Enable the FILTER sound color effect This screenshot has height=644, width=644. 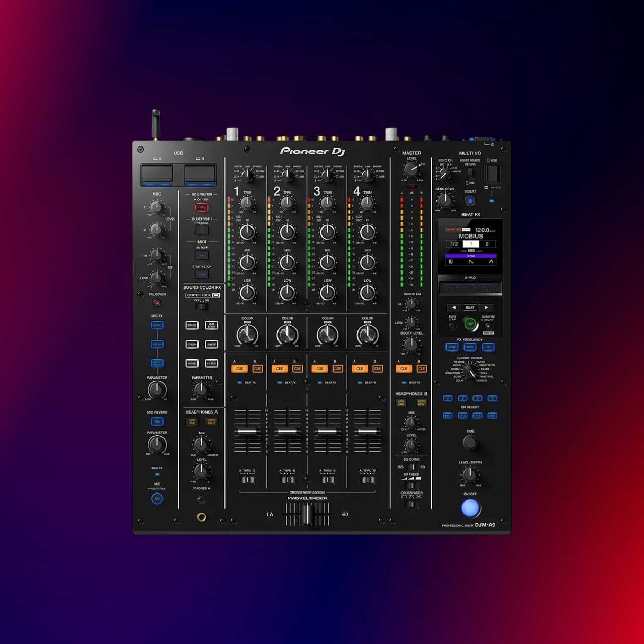[211, 363]
